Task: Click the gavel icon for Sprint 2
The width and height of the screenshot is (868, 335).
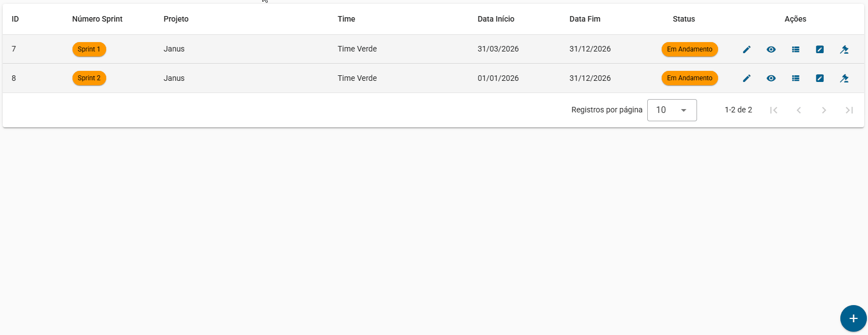Action: tap(844, 78)
